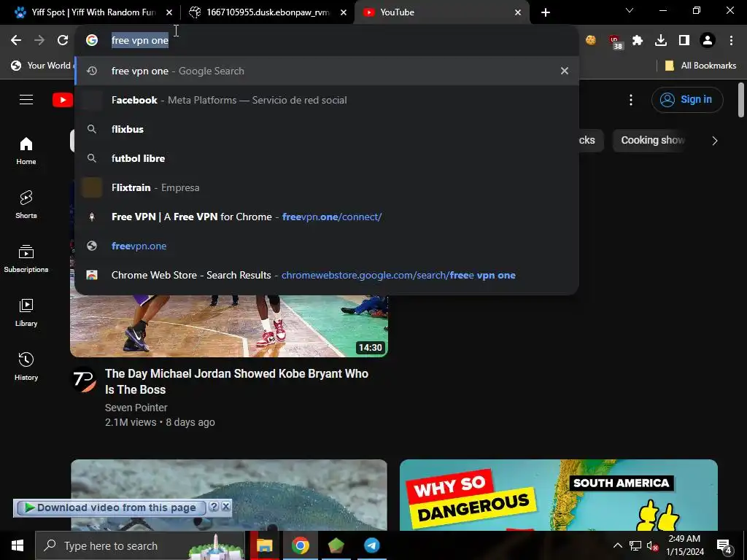Screen dimensions: 747x560
Task: Open the notification center with 4 badge
Action: [724, 545]
